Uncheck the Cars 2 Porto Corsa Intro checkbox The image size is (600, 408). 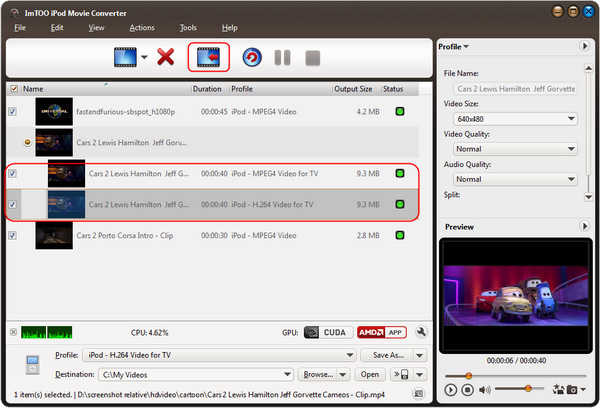point(12,235)
